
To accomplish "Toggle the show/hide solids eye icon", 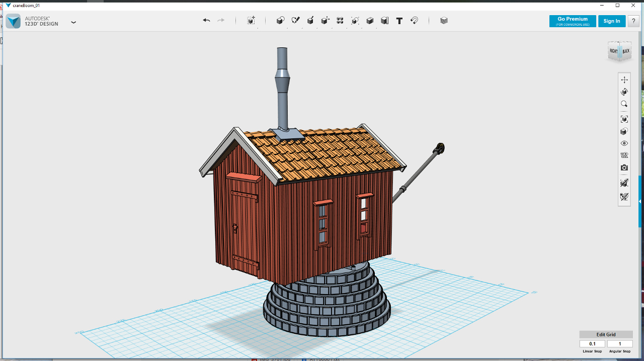I will 624,143.
